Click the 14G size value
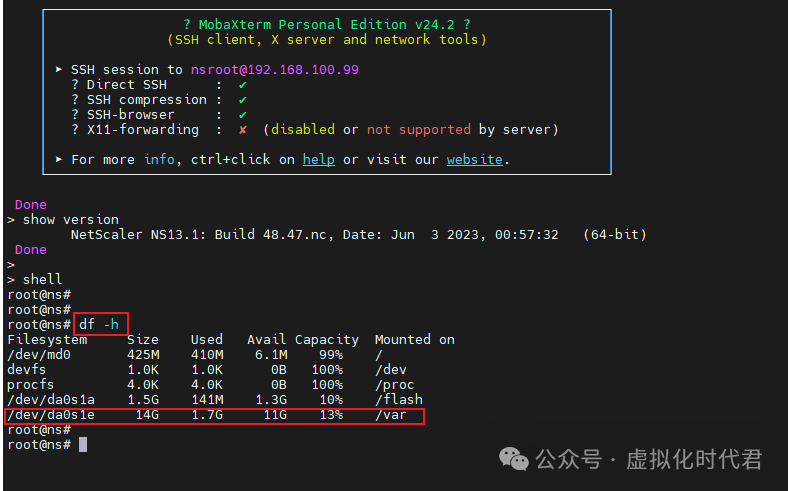The image size is (788, 491). pos(147,415)
